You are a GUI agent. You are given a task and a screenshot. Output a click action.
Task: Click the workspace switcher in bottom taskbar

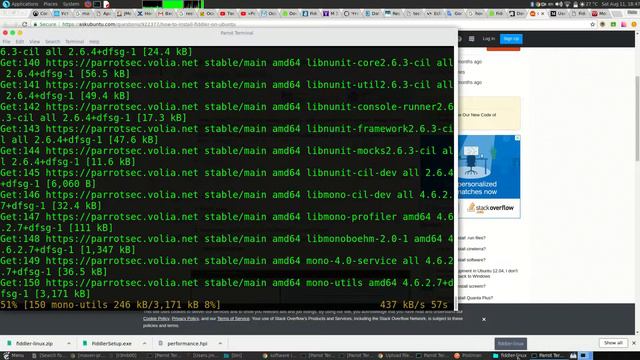click(x=586, y=356)
